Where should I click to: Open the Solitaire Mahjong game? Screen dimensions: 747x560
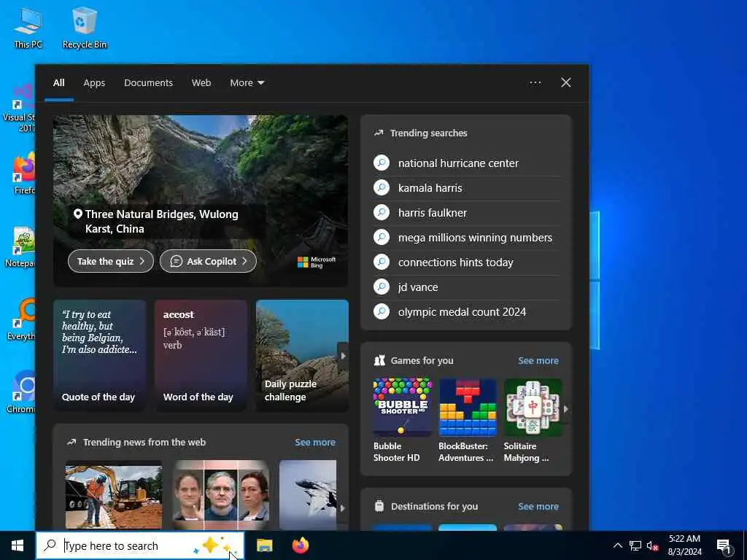tap(533, 420)
